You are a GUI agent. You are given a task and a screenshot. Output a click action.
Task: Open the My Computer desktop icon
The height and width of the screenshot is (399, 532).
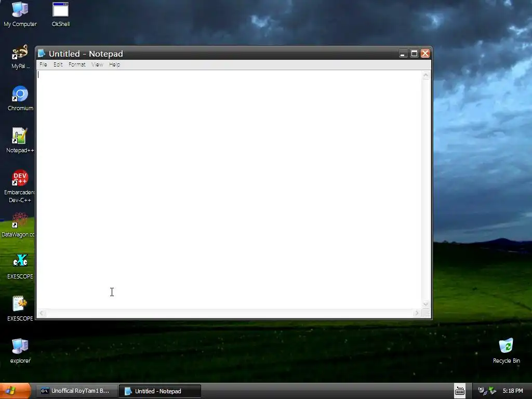pyautogui.click(x=20, y=15)
